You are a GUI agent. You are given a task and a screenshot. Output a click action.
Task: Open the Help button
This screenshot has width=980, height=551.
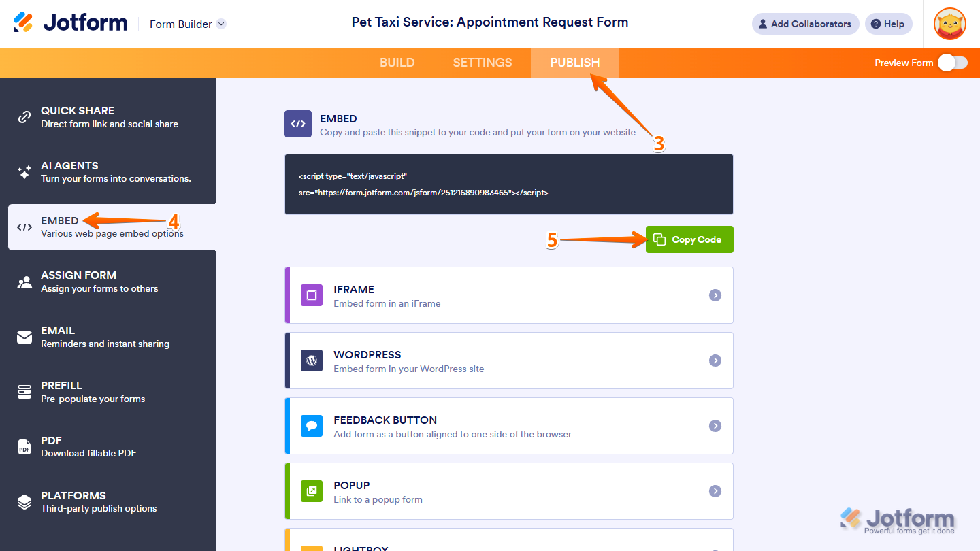tap(888, 24)
